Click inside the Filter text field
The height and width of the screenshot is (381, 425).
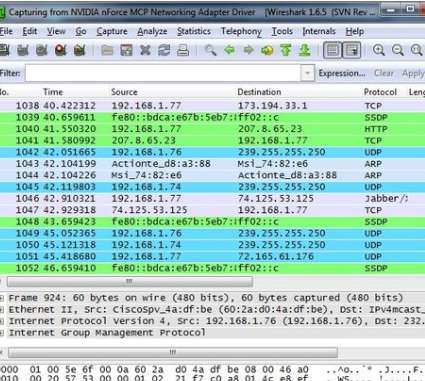click(x=163, y=73)
